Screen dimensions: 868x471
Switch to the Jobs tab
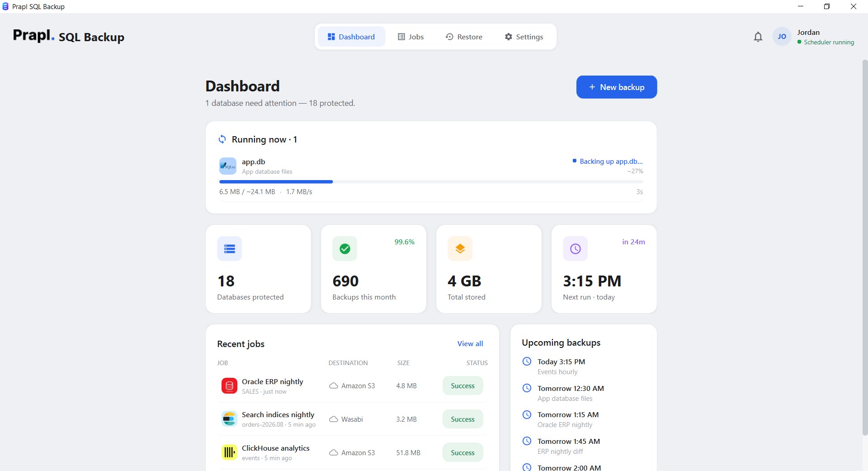pos(410,37)
